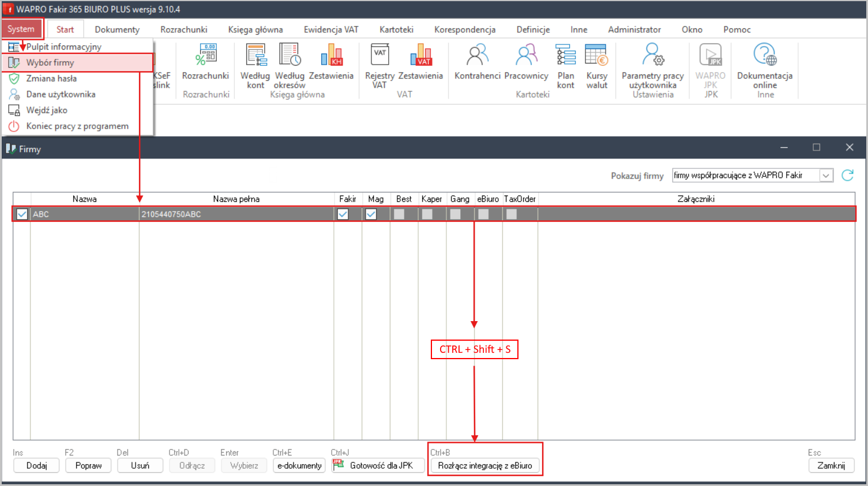
Task: Click the refresh icon beside company filter
Action: [x=847, y=175]
